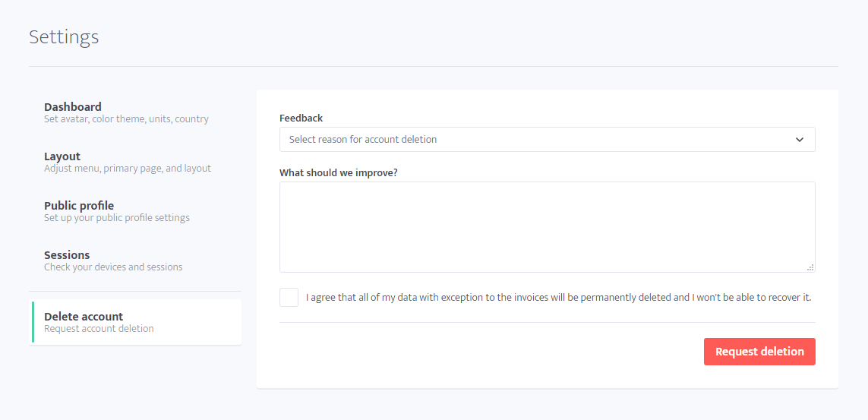Click Set up your public profile settings text

117,217
